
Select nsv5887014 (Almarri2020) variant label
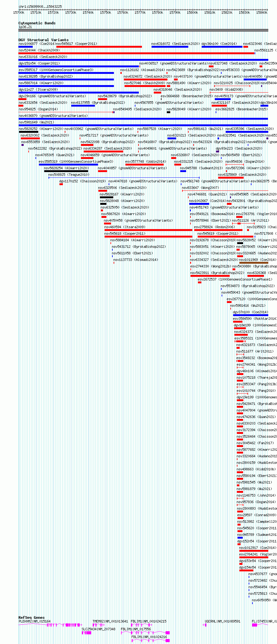pos(41,83)
